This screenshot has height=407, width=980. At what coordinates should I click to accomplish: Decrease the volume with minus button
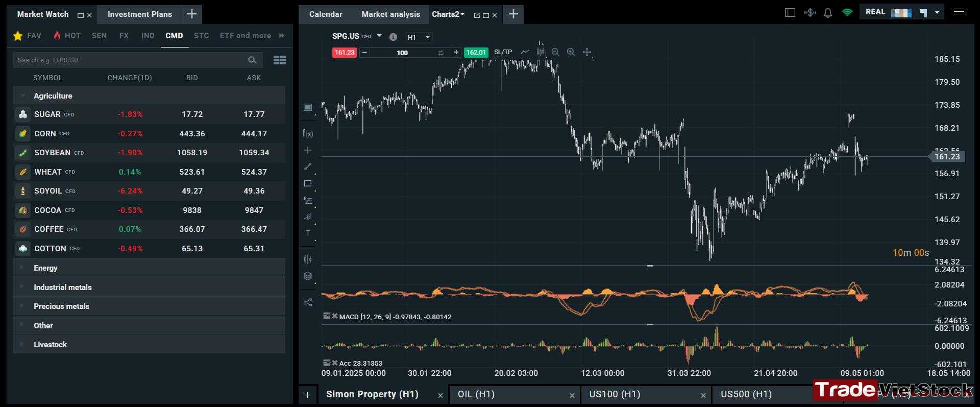(x=364, y=52)
